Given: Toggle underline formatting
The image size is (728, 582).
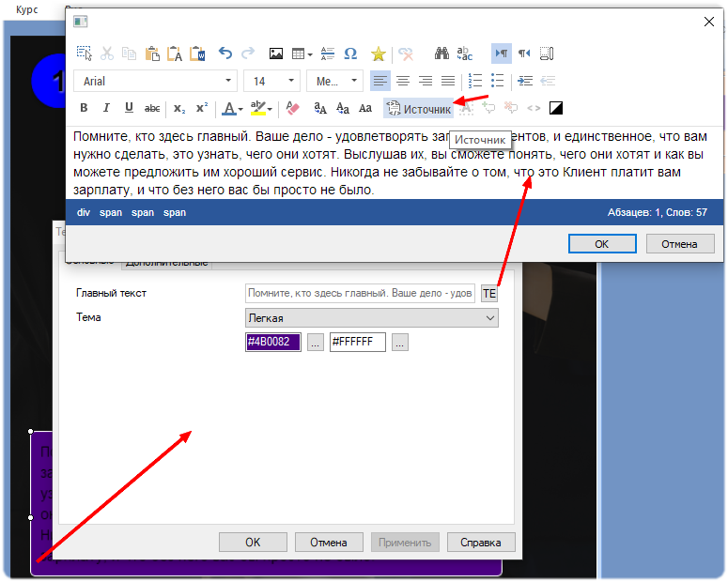Looking at the screenshot, I should click(x=129, y=108).
